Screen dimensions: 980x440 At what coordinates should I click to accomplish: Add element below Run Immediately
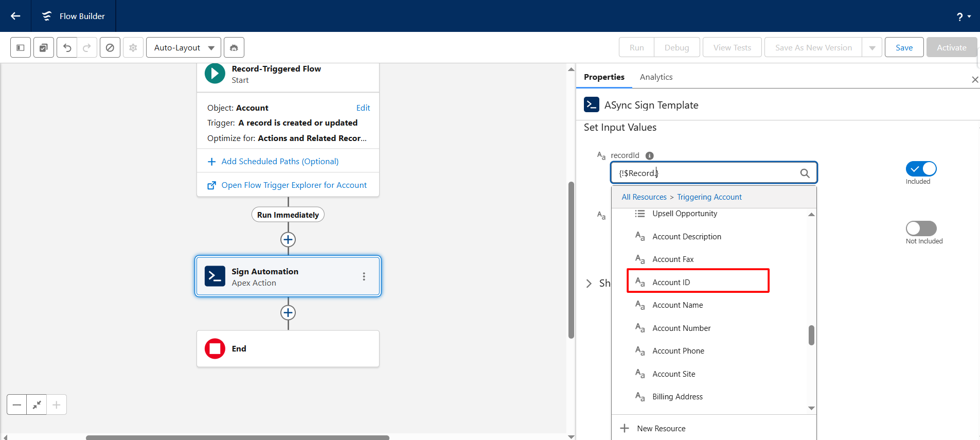coord(288,240)
